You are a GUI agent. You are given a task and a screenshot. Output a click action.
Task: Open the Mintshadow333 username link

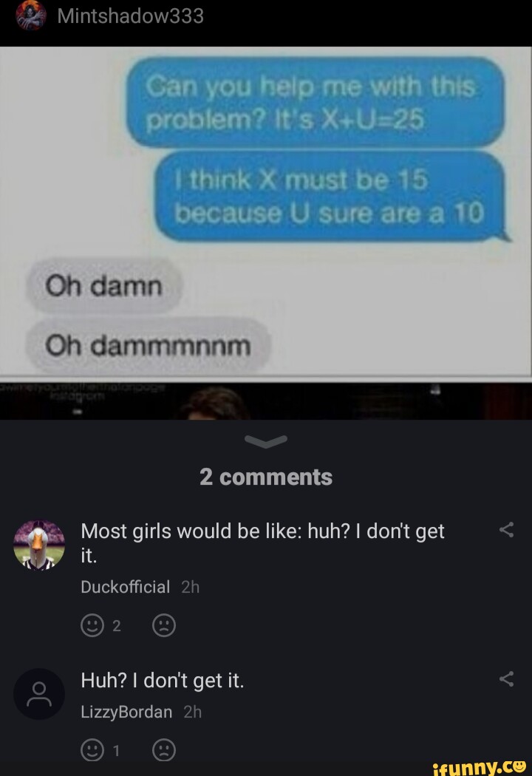[x=130, y=16]
